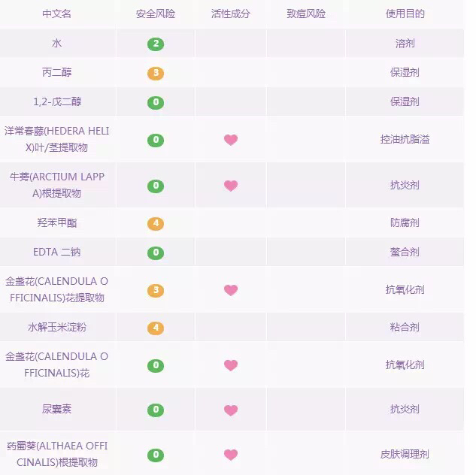The height and width of the screenshot is (475, 476).
Task: Click the 控油抗脂溢 purpose text
Action: [x=405, y=139]
